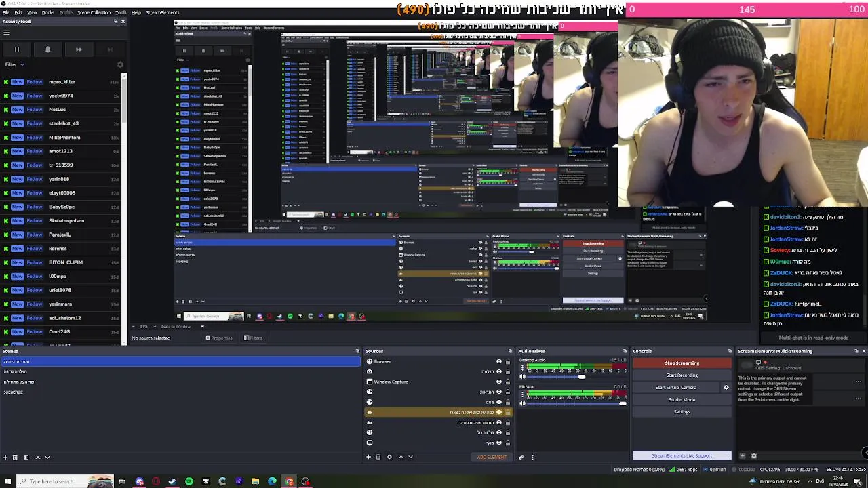The image size is (868, 488).
Task: Remove selected scene with trash icon
Action: pos(15,457)
